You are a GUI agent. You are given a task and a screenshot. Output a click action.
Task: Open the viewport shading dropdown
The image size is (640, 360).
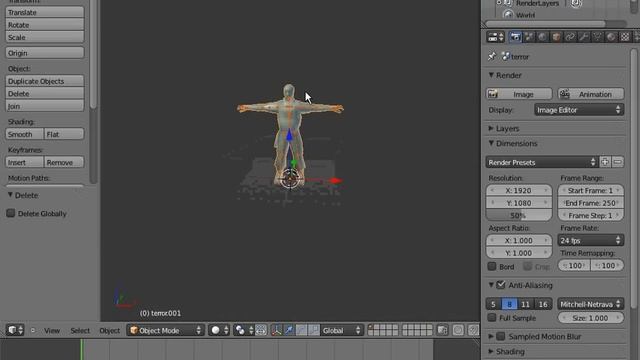pyautogui.click(x=219, y=330)
